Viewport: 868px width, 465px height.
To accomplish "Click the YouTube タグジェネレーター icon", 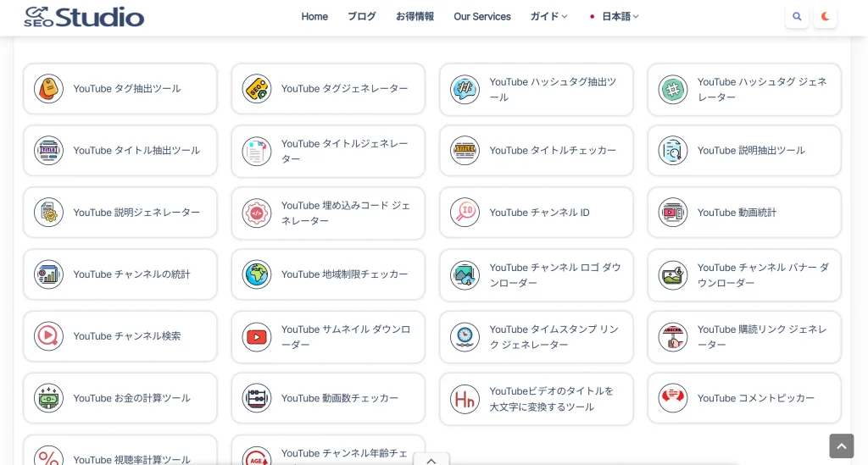I will 257,89.
